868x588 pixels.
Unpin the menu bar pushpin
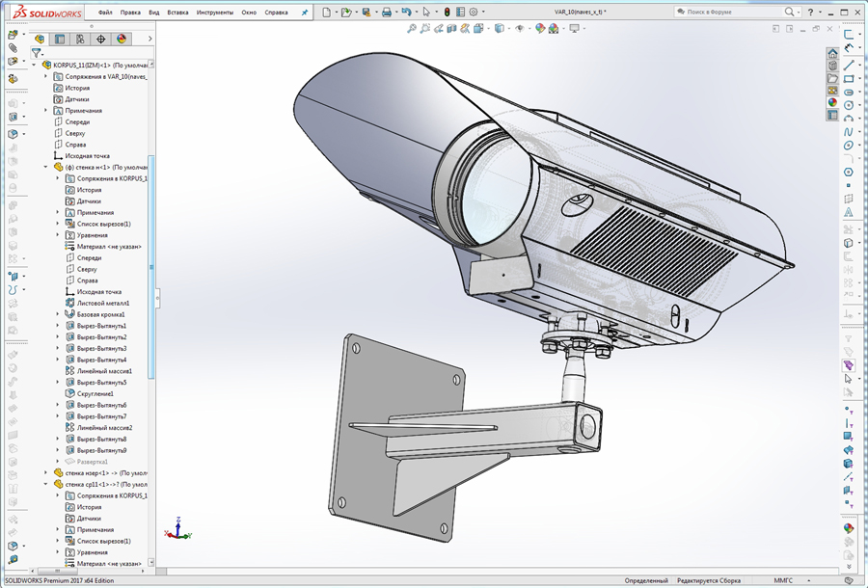[x=306, y=12]
